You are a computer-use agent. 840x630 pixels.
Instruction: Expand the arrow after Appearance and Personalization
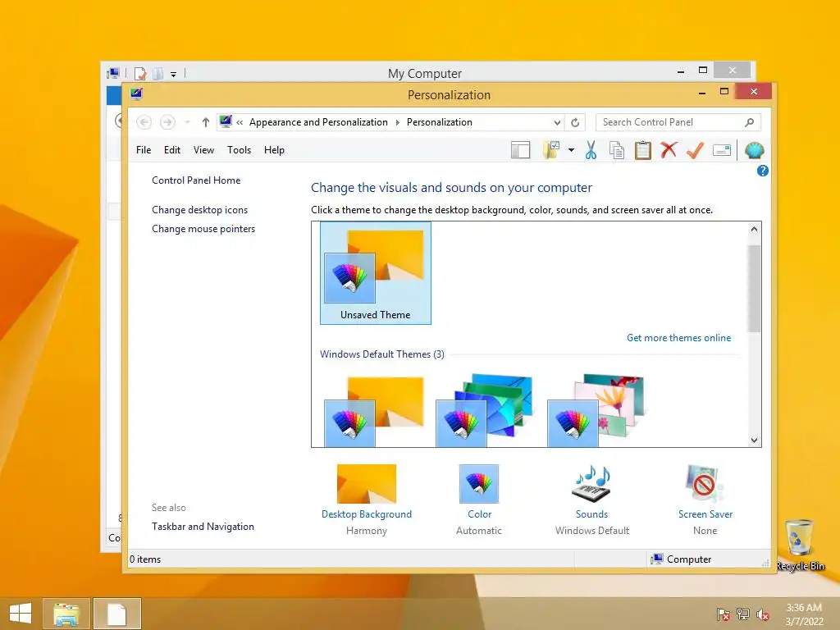(398, 123)
